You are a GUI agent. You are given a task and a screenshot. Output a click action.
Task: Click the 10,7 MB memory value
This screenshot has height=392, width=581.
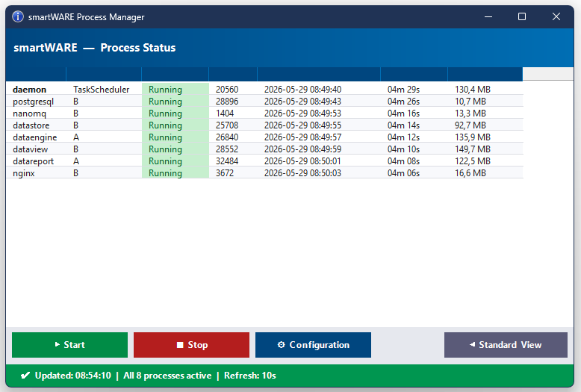tap(470, 102)
